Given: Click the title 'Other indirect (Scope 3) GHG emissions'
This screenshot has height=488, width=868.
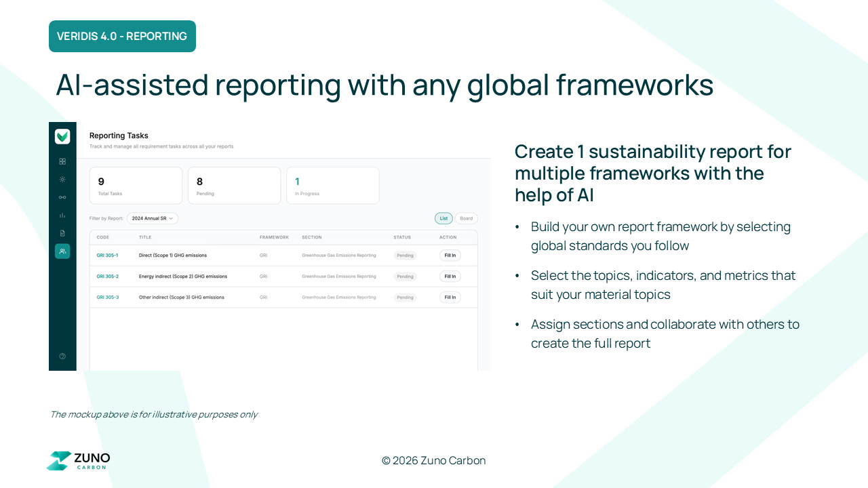Looking at the screenshot, I should 181,298.
